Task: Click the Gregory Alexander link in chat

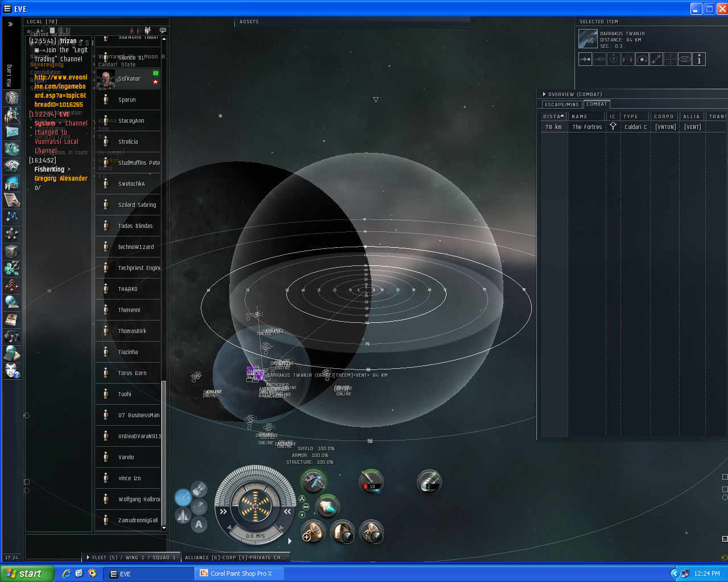Action: point(61,178)
